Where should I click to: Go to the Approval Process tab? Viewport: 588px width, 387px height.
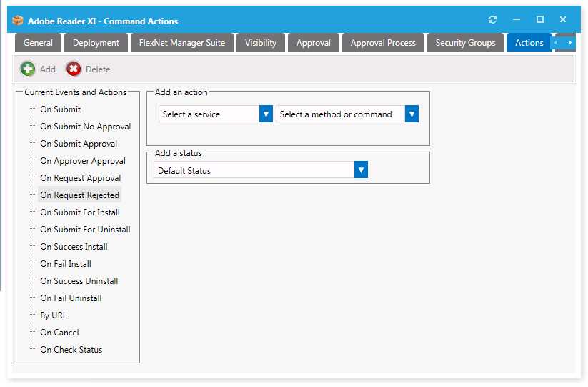point(383,43)
